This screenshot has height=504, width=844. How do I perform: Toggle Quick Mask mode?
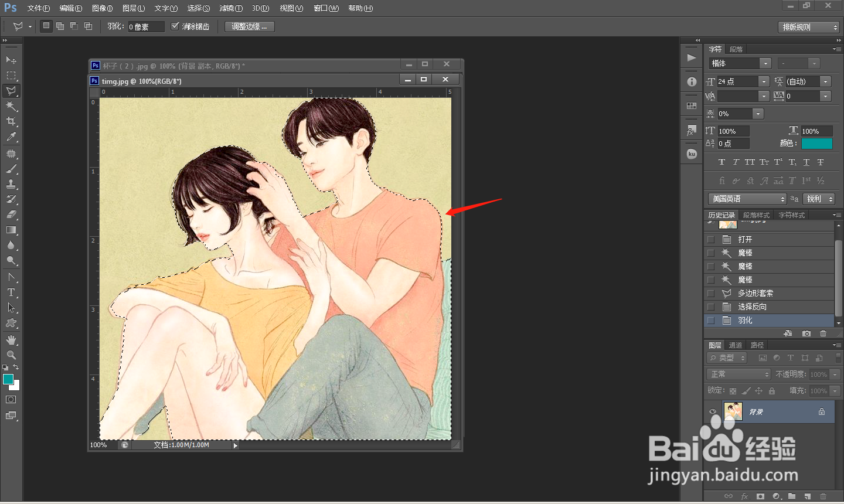click(11, 400)
